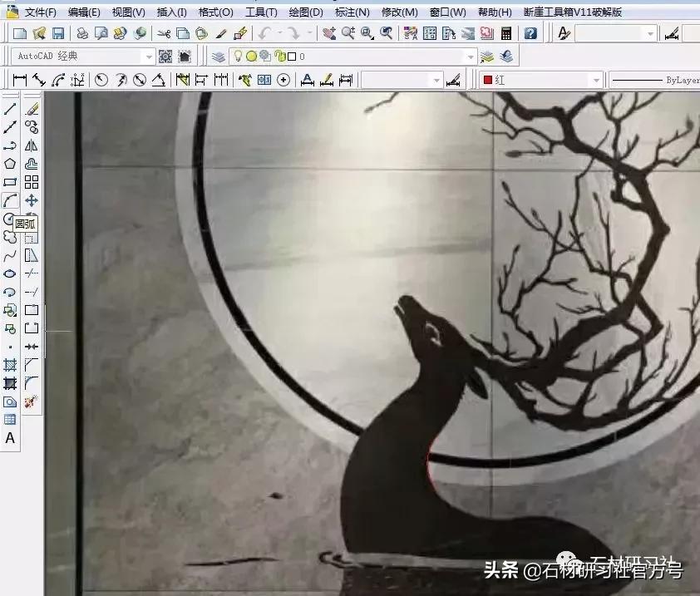Click the Undo arrow button
The image size is (700, 596).
click(x=264, y=33)
